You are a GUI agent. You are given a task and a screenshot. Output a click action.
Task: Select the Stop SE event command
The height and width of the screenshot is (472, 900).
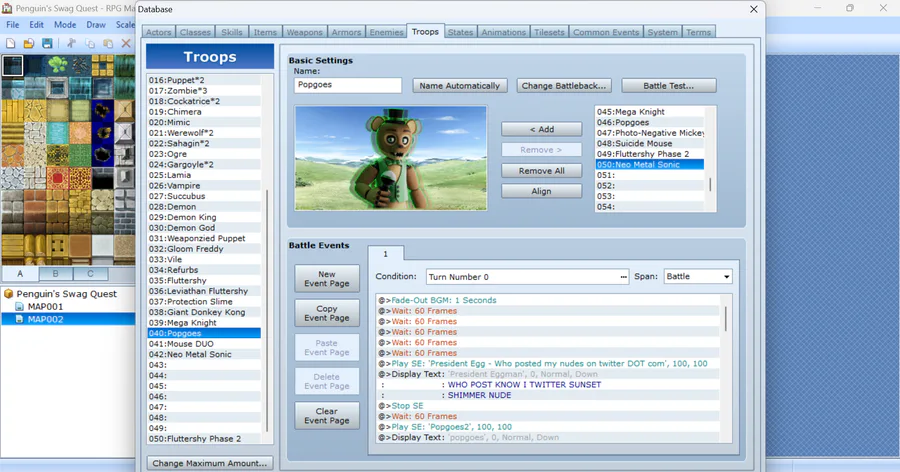548,405
